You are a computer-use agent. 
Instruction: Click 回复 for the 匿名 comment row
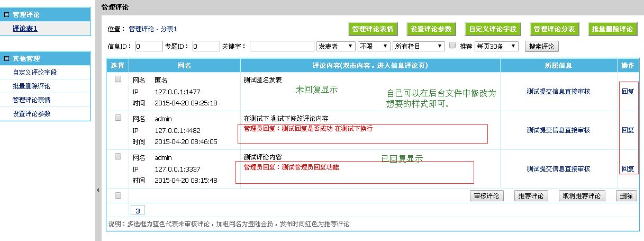628,91
